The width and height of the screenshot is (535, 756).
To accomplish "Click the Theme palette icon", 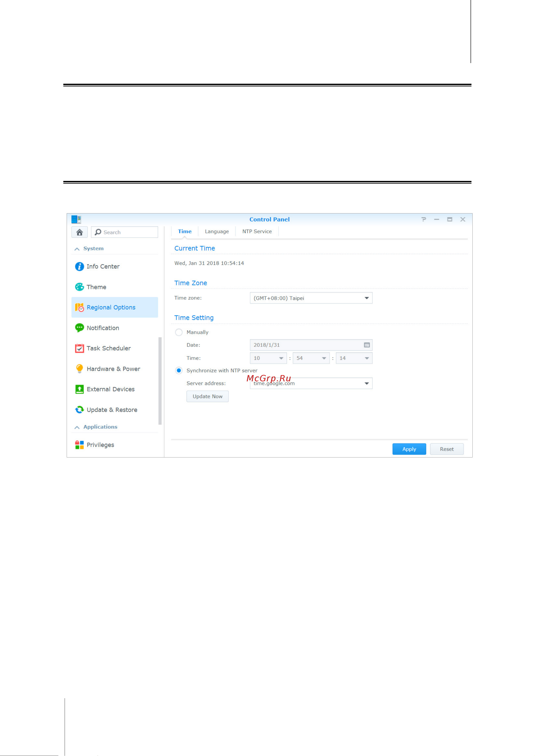I will pyautogui.click(x=79, y=287).
